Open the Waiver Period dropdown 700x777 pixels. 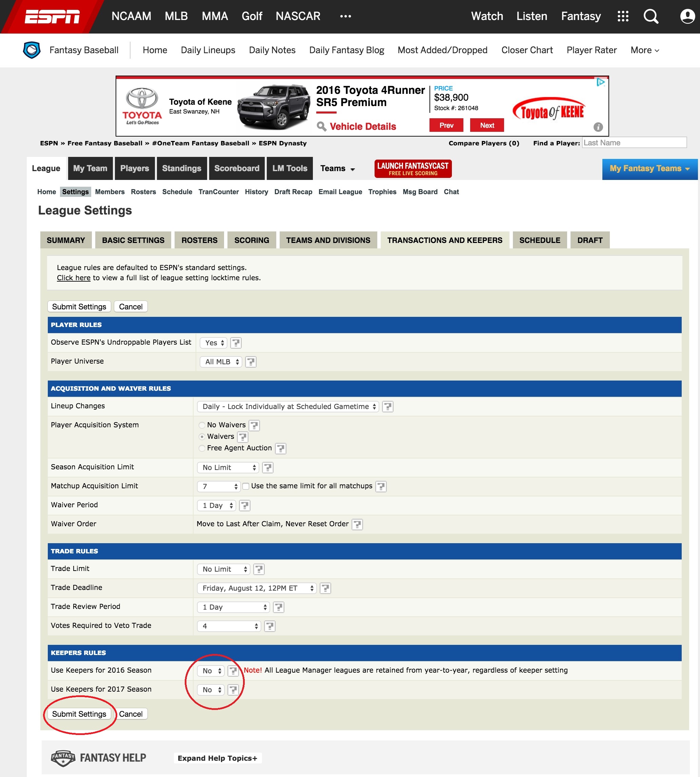pyautogui.click(x=217, y=505)
